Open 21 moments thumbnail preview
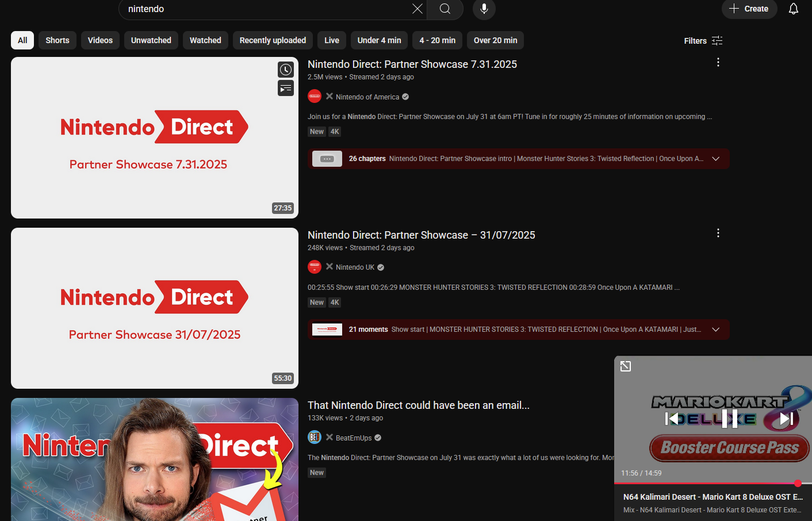The width and height of the screenshot is (812, 521). [x=327, y=330]
